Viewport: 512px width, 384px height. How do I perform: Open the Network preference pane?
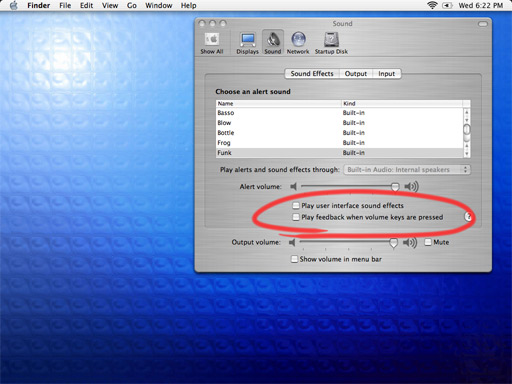pos(298,44)
